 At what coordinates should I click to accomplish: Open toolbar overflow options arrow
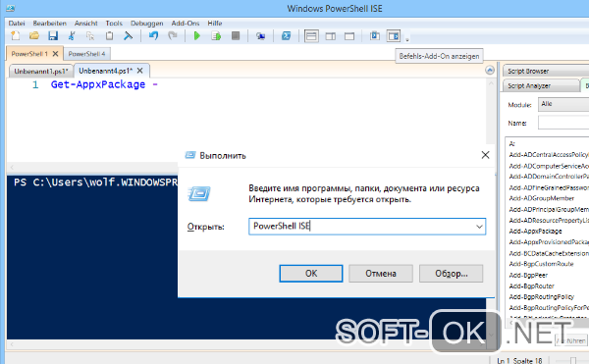407,38
